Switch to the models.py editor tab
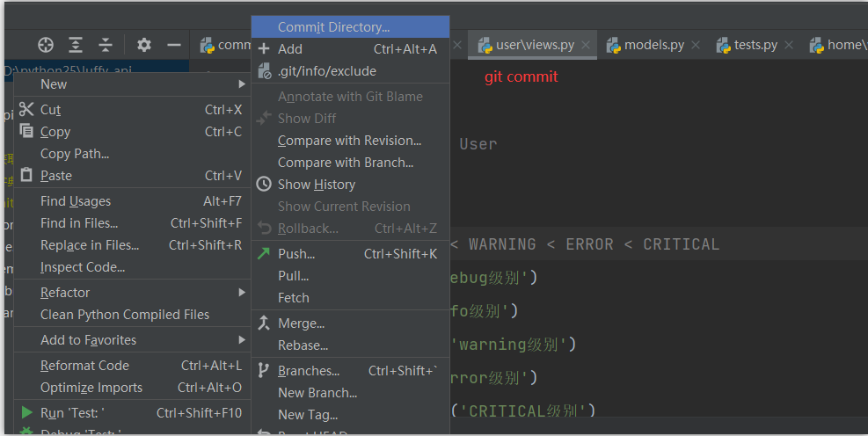The height and width of the screenshot is (436, 868). point(653,45)
